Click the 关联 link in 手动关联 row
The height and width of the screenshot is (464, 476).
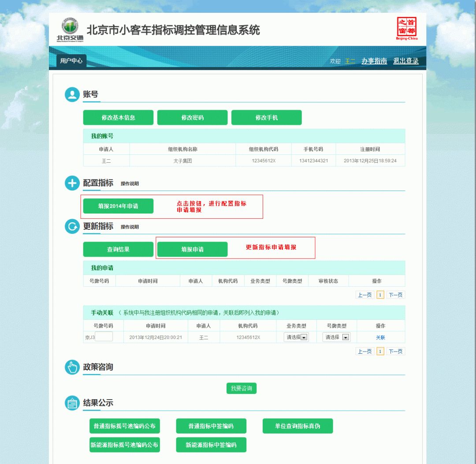(x=380, y=337)
